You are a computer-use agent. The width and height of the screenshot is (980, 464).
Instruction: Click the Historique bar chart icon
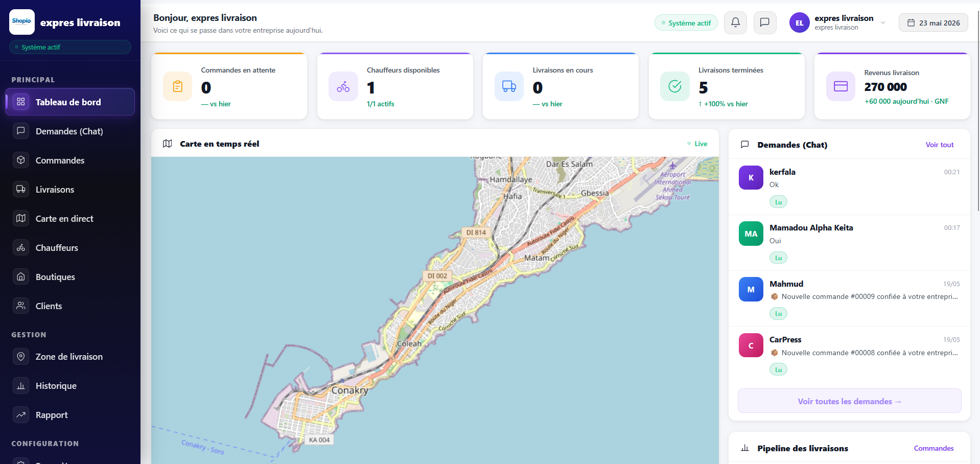(21, 385)
